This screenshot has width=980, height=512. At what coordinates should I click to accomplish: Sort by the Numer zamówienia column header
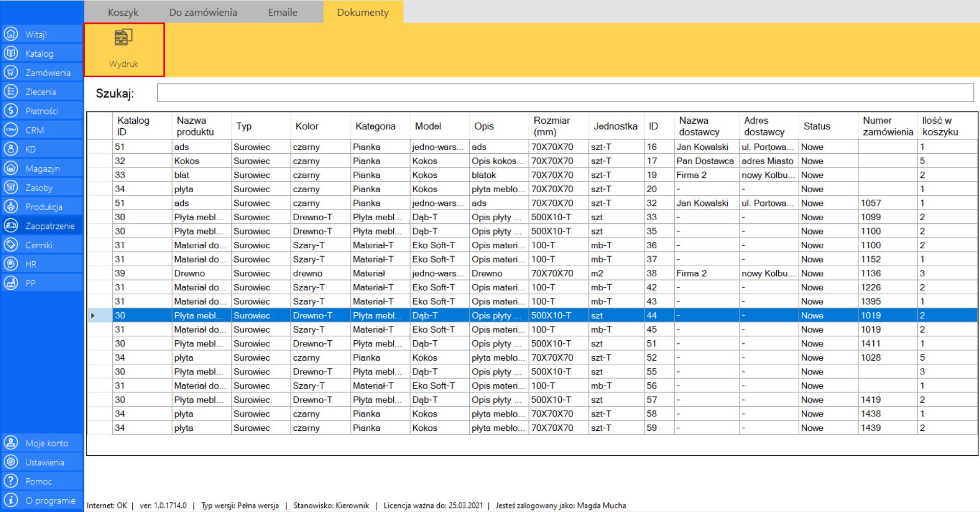click(x=887, y=126)
